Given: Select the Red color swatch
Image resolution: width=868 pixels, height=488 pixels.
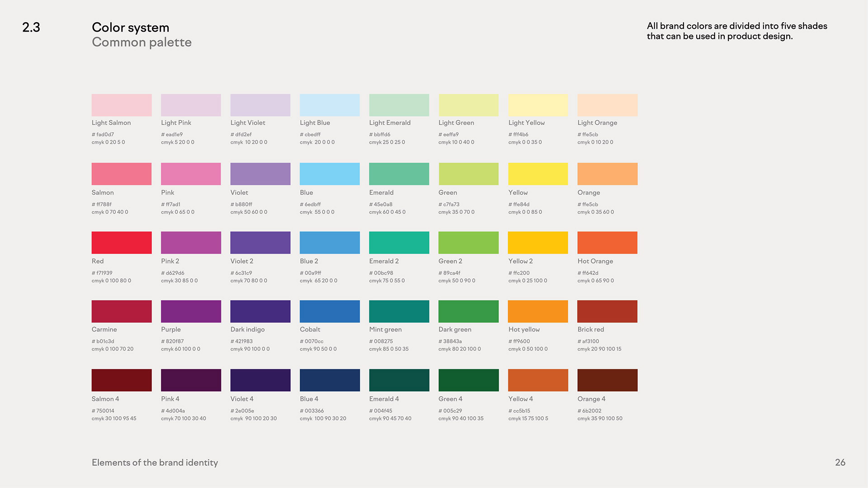Looking at the screenshot, I should pyautogui.click(x=121, y=243).
